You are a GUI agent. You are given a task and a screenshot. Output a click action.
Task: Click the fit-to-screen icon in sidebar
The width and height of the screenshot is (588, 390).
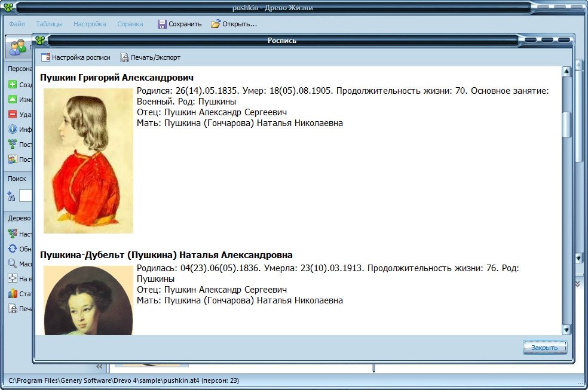point(13,278)
